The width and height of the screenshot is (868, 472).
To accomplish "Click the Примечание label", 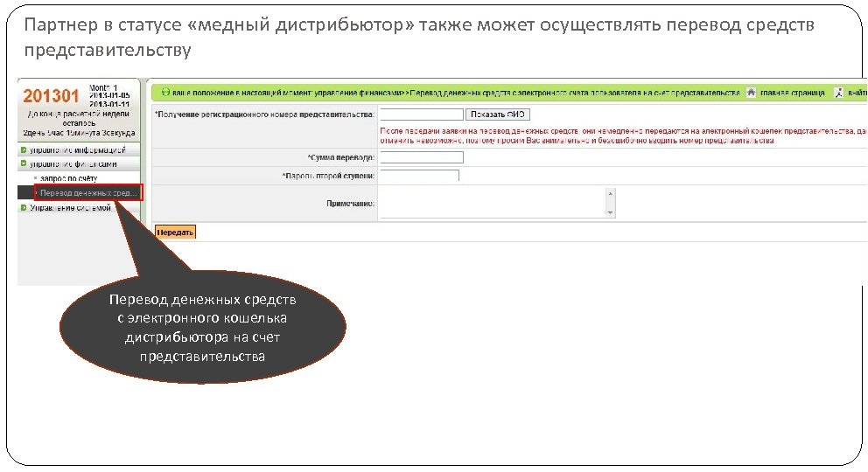I will click(350, 204).
